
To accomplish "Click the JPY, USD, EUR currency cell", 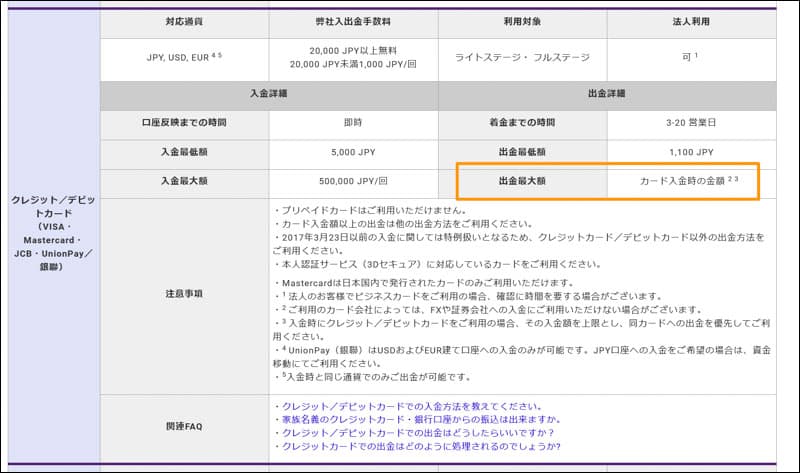I will point(185,57).
